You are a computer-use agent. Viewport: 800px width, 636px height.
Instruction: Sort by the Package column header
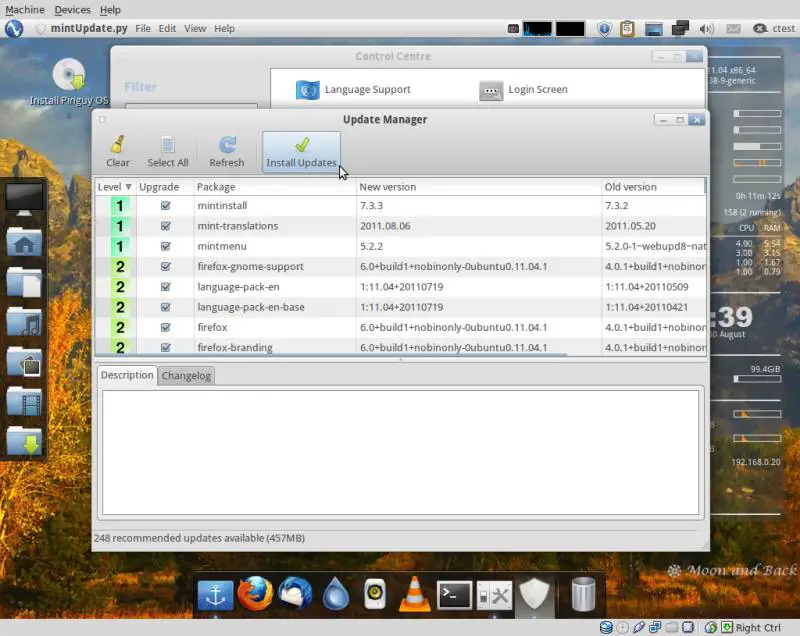tap(274, 187)
